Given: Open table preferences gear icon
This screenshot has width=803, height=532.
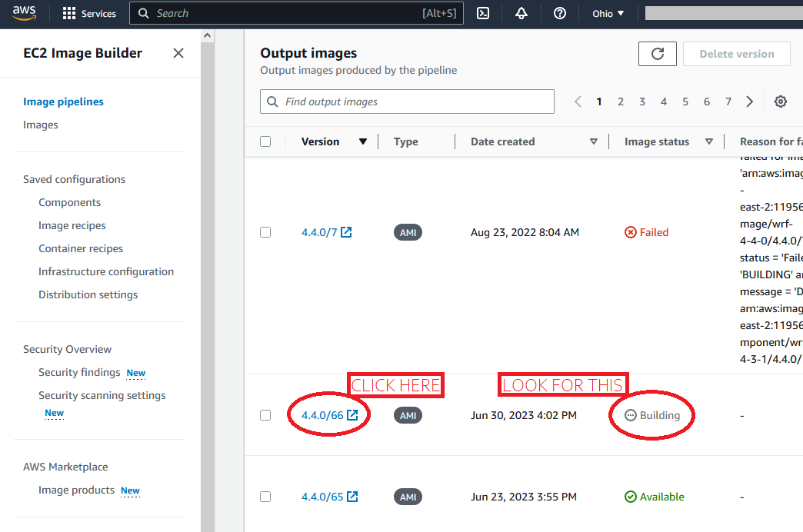Looking at the screenshot, I should click(x=781, y=101).
